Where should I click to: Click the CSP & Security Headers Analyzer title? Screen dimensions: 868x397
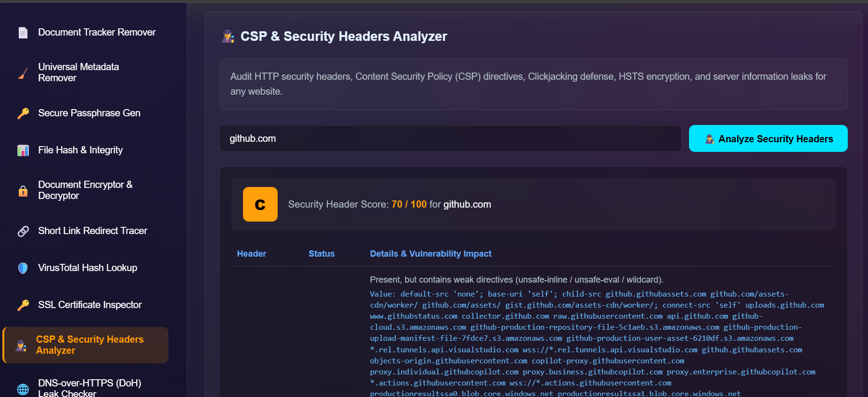coord(344,37)
